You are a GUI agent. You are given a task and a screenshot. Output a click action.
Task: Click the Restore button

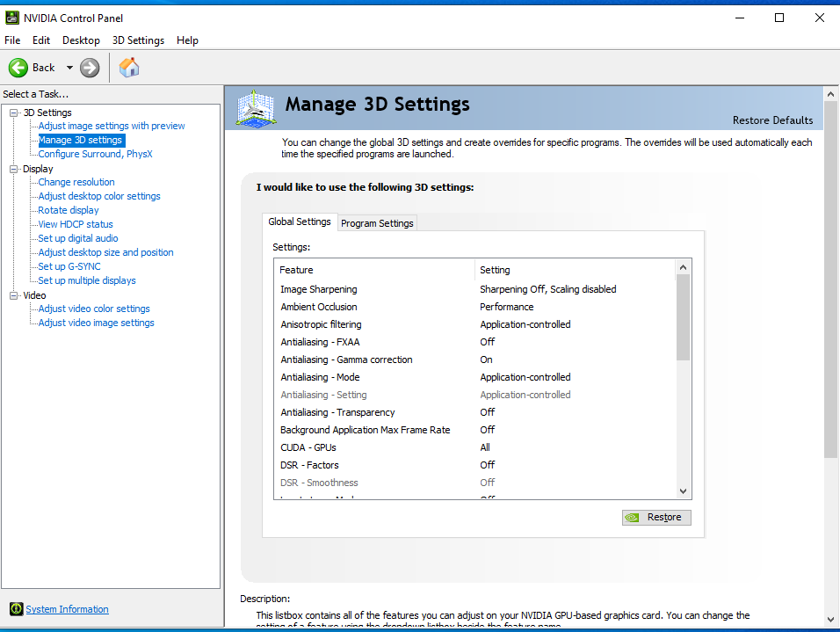coord(656,517)
